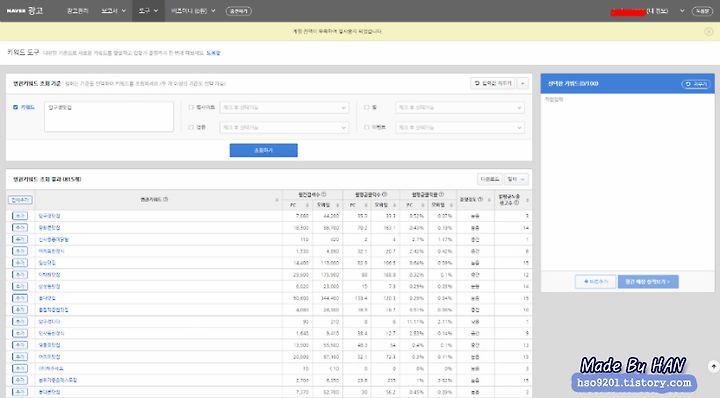
Task: Click the 로그아웃 button
Action: (702, 11)
